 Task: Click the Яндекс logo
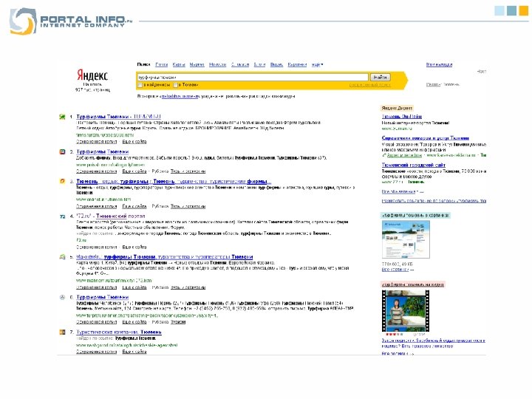(x=92, y=75)
